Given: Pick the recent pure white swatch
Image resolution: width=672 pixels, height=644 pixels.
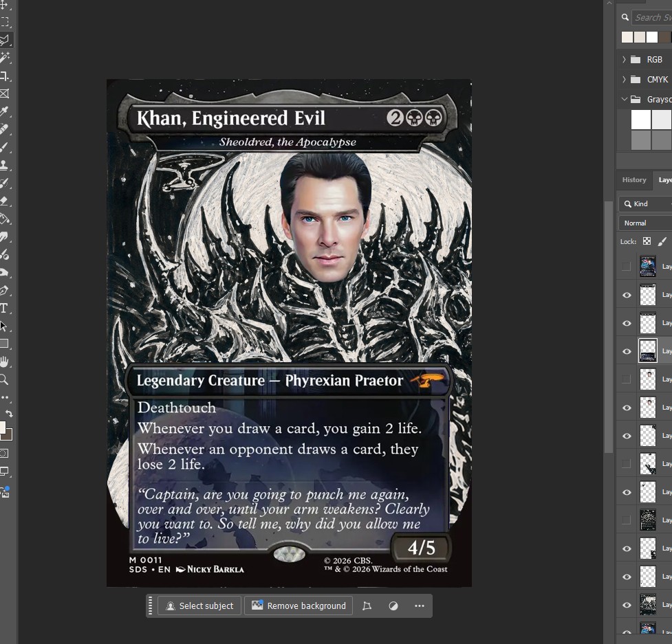Looking at the screenshot, I should click(x=652, y=37).
